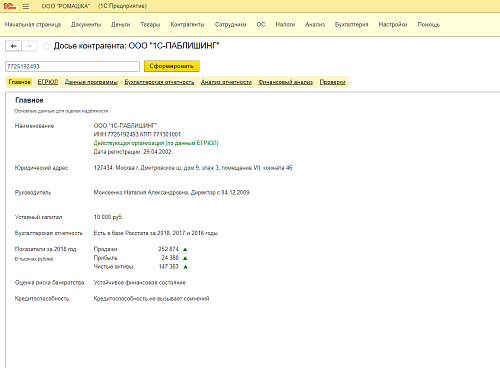Click Есть в базе Росстата text

[x=156, y=233]
